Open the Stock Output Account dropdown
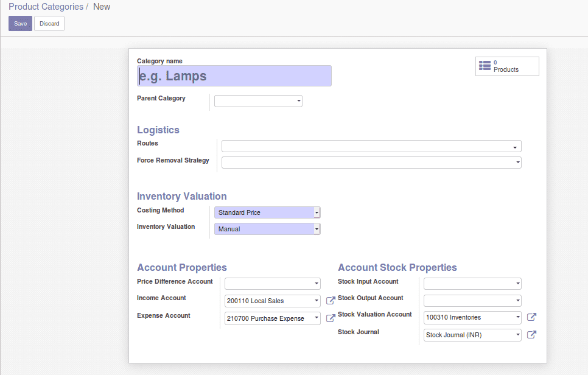The width and height of the screenshot is (588, 375). 472,300
